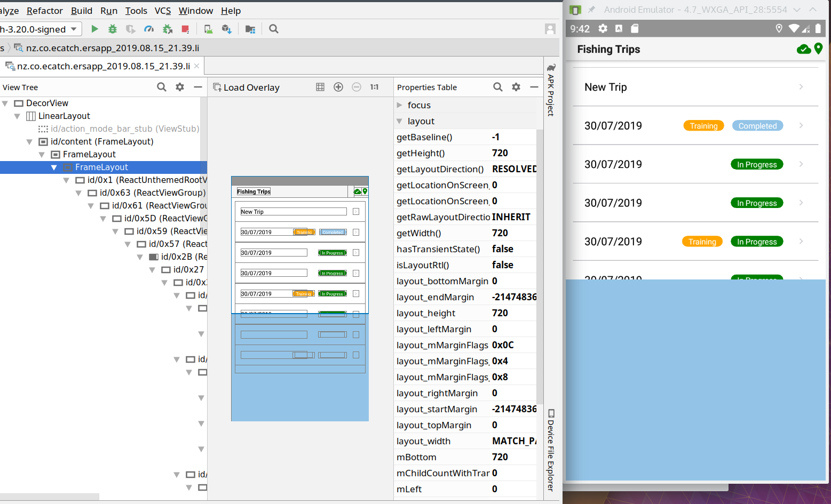Open the Build menu
This screenshot has height=504, width=831.
(x=82, y=11)
